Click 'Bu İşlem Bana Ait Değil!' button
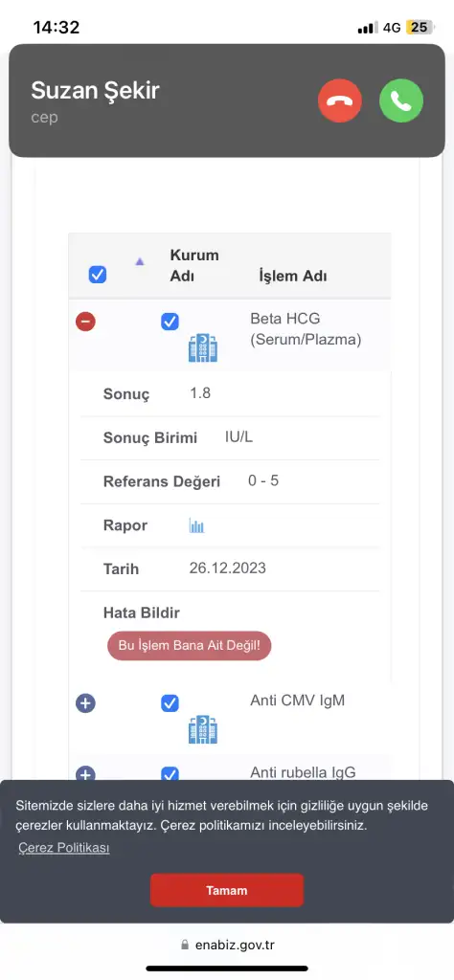Screen dimensions: 454x980 pos(190,646)
